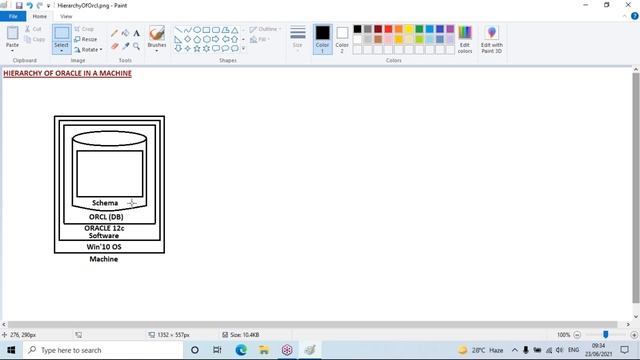This screenshot has width=640, height=360.
Task: Open Edit colors dialog
Action: (x=465, y=39)
